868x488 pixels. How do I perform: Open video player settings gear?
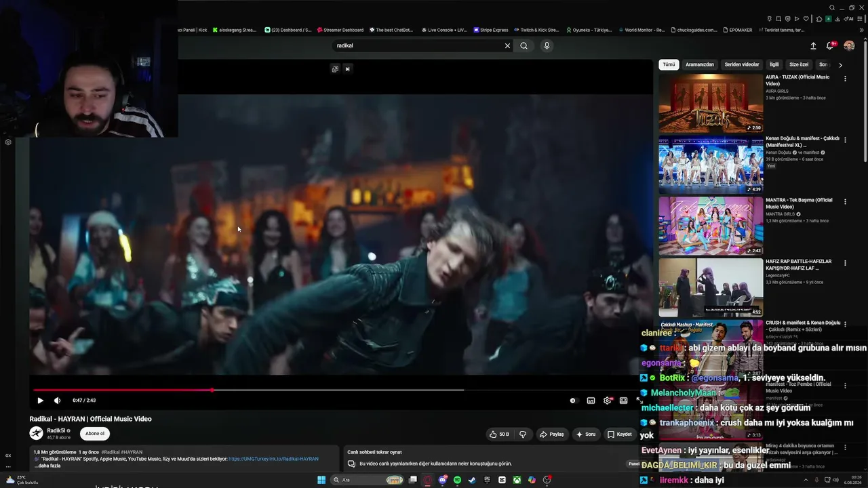(x=607, y=401)
